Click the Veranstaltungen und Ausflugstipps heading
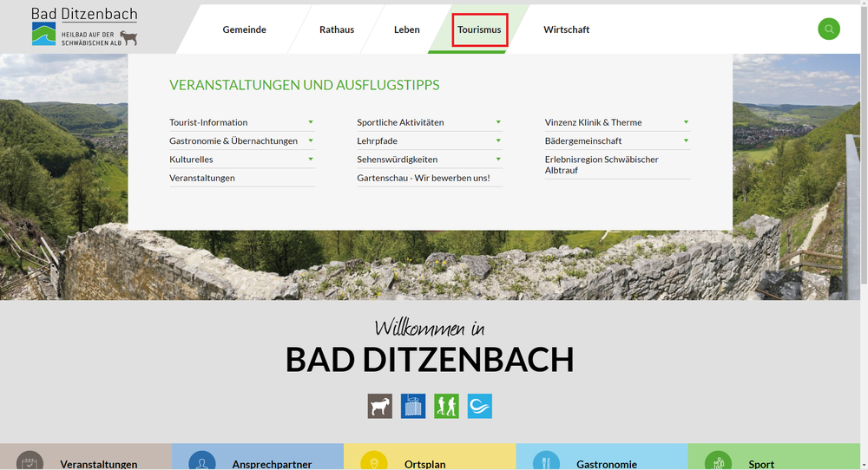The image size is (868, 470). (x=305, y=85)
